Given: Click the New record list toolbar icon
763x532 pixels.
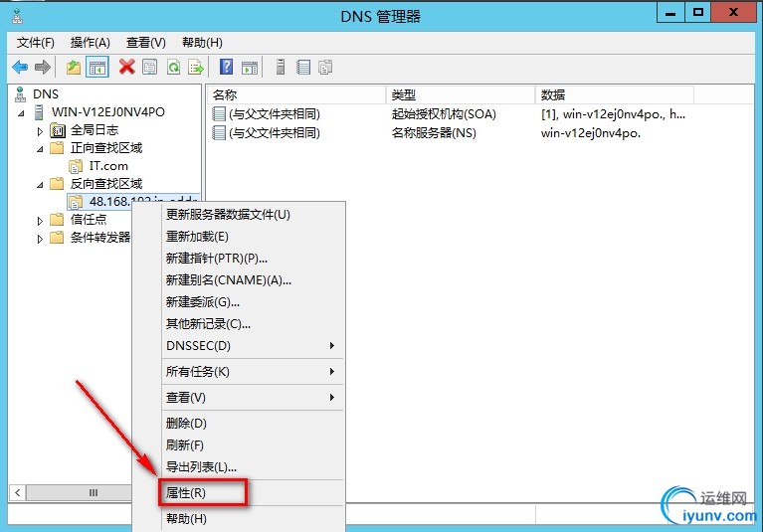Looking at the screenshot, I should [x=303, y=67].
